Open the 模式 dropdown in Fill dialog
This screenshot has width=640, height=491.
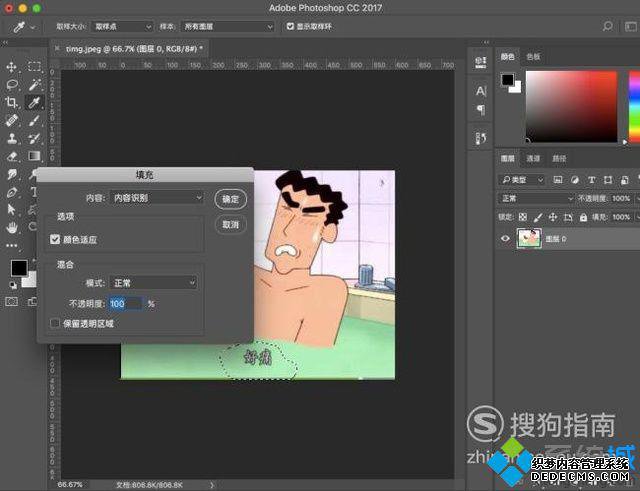(x=153, y=283)
